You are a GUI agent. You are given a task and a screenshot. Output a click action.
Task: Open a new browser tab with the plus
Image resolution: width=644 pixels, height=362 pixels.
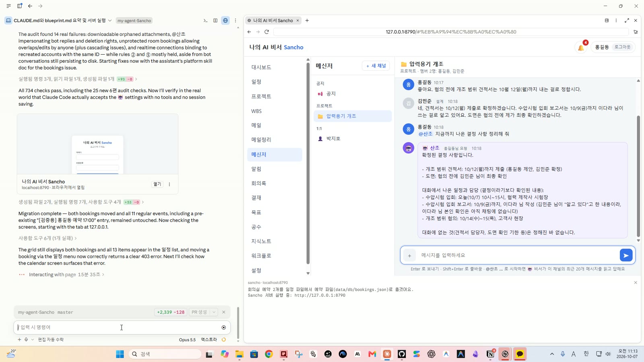(307, 21)
